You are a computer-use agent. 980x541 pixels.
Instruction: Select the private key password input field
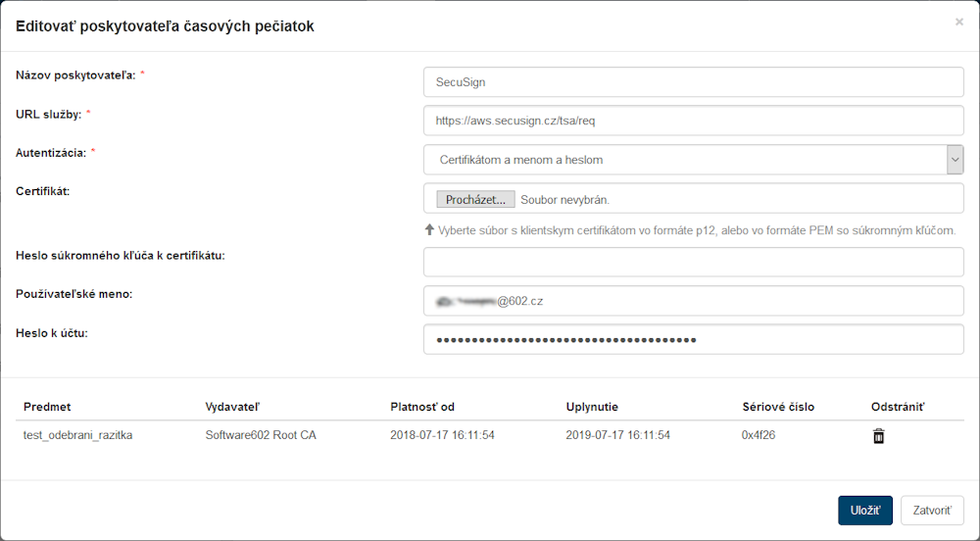[694, 263]
